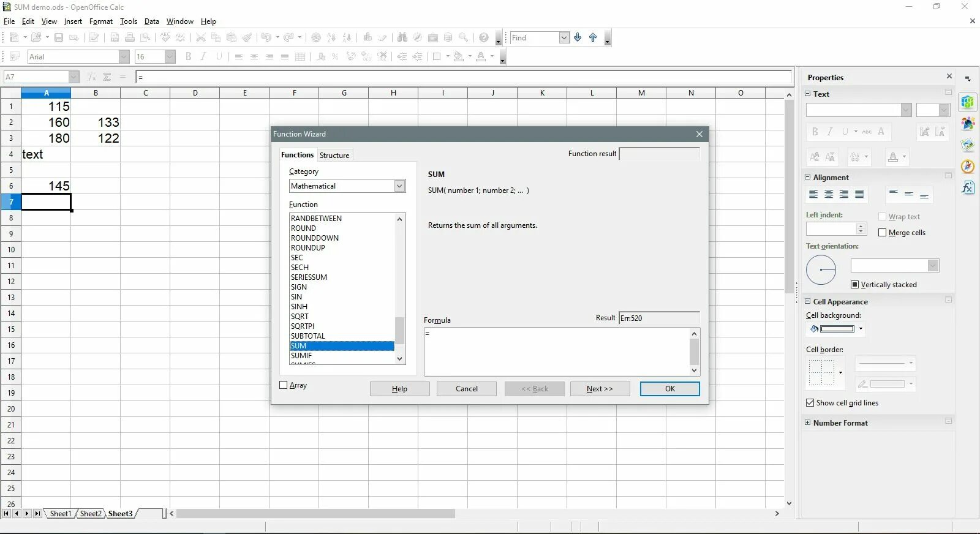Screen dimensions: 980x534
Task: Toggle Show cell grid lines checkbox
Action: point(810,403)
